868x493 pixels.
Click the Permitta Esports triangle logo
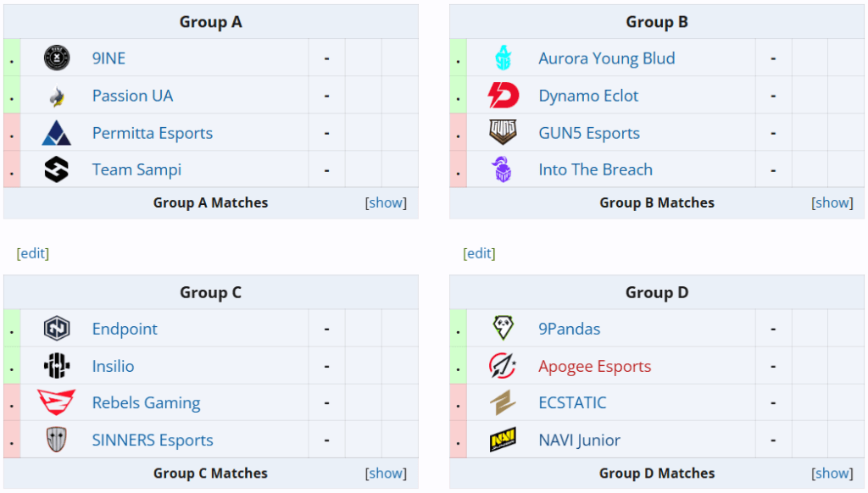point(57,133)
